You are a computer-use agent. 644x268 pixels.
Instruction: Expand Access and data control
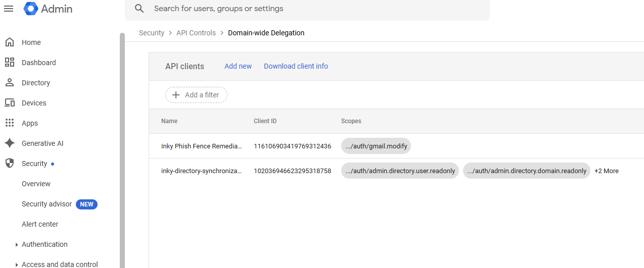(17, 264)
